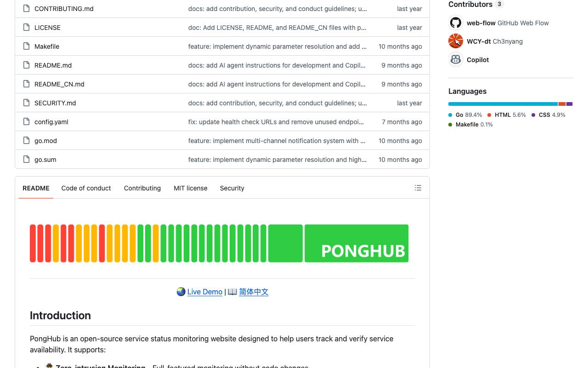Open the Live Demo link

[x=205, y=292]
